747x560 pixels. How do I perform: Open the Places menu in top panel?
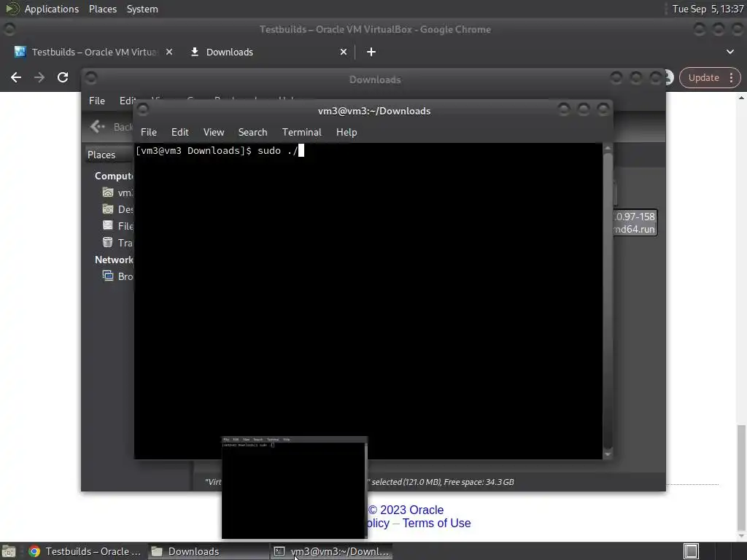pyautogui.click(x=102, y=9)
